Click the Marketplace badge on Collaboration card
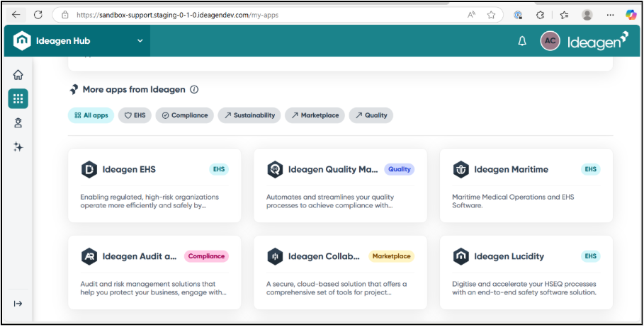The image size is (644, 327). point(391,256)
